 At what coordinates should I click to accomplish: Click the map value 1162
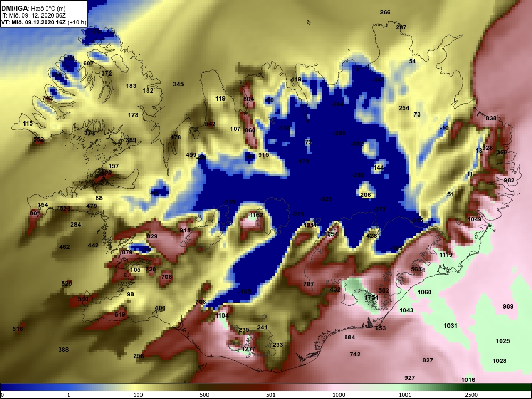(x=256, y=215)
